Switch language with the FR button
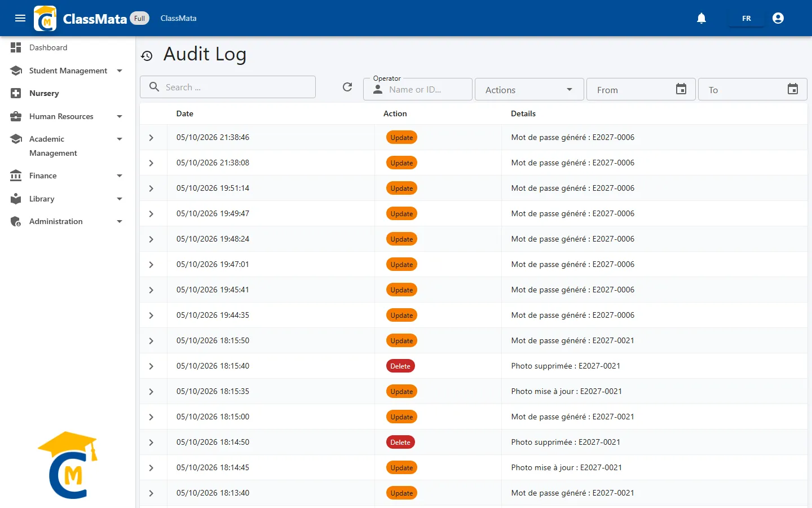Viewport: 812px width, 508px height. [x=747, y=18]
